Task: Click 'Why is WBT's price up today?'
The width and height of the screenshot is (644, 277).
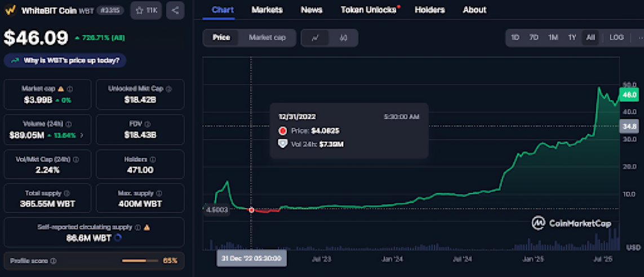Action: 65,60
